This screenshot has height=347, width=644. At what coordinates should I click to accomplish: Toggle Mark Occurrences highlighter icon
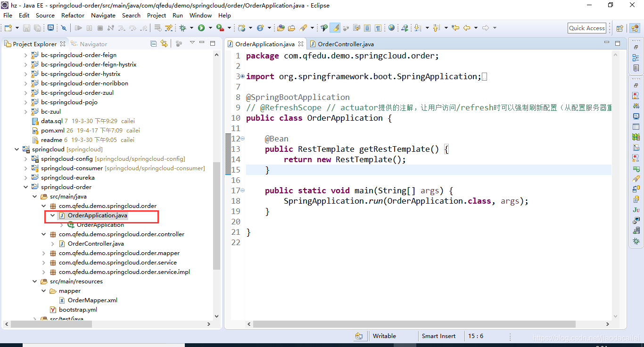335,28
